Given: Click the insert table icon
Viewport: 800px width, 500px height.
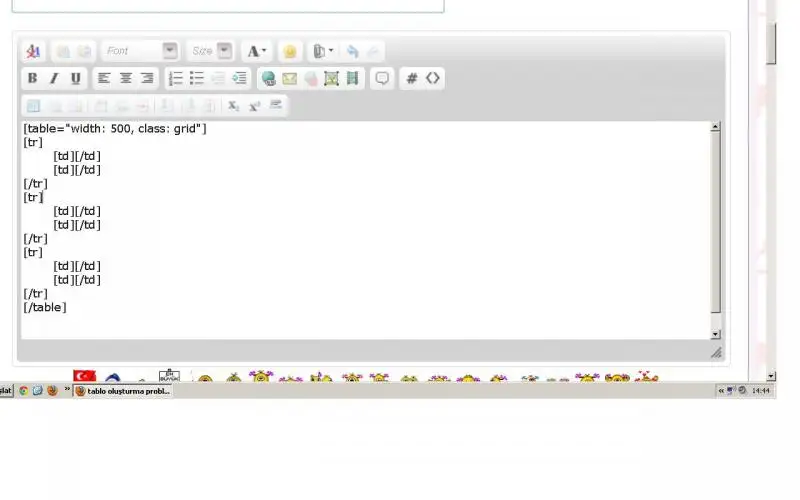Looking at the screenshot, I should point(33,105).
